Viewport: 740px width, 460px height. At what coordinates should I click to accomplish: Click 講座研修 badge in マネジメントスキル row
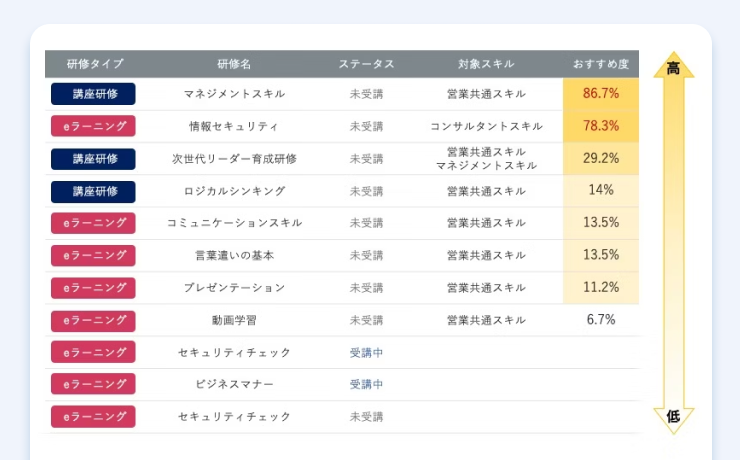pyautogui.click(x=93, y=94)
